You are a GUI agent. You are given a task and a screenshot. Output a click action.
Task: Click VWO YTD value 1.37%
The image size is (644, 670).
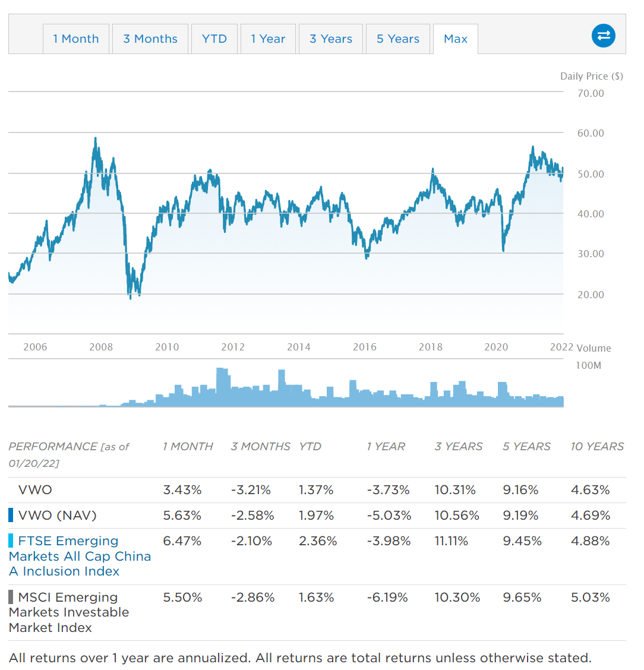coord(316,489)
